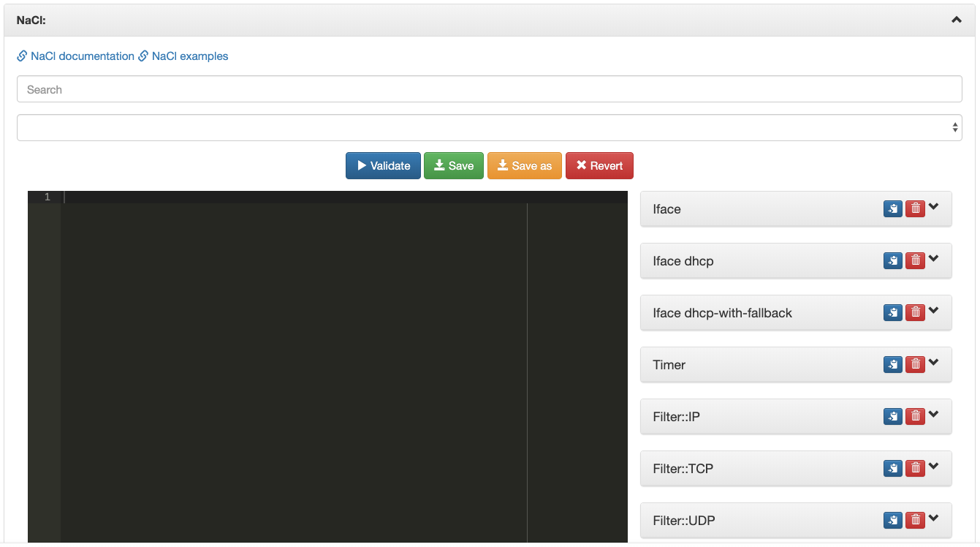Expand the Filter::UDP panel
980x547 pixels.
(x=933, y=518)
